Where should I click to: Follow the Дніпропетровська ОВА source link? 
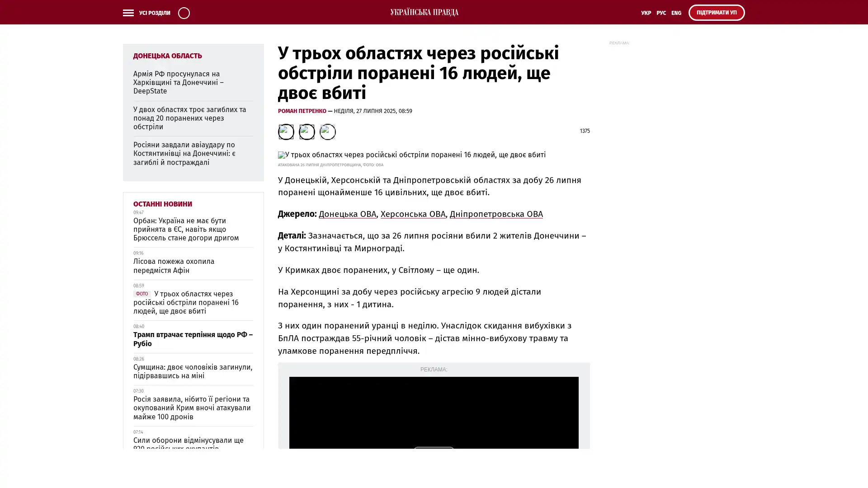496,214
